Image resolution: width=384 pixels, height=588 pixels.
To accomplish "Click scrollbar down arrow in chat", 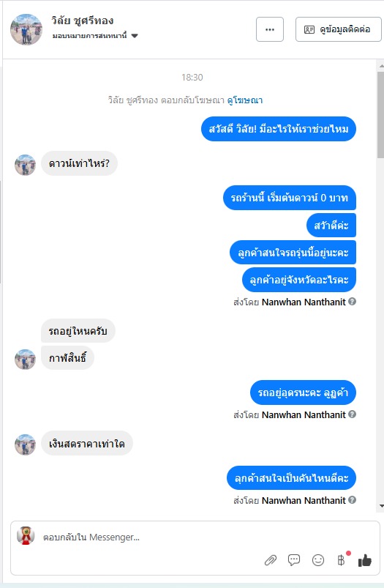I will coord(381,506).
